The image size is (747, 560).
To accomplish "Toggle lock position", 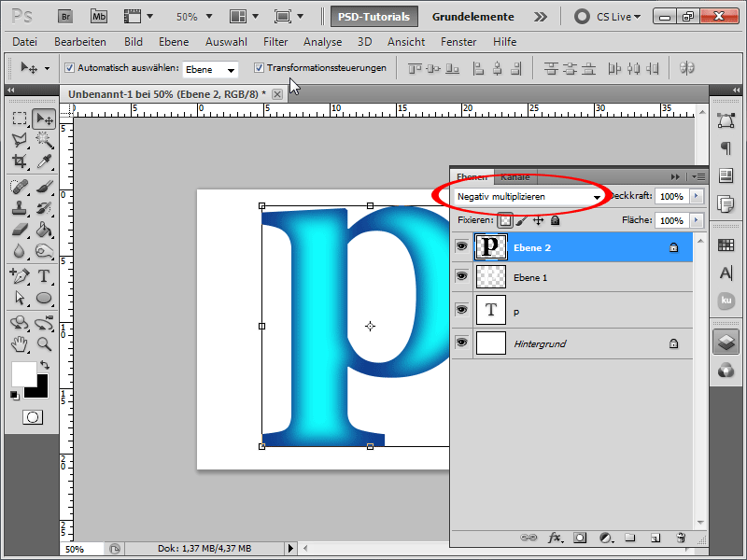I will pos(539,220).
